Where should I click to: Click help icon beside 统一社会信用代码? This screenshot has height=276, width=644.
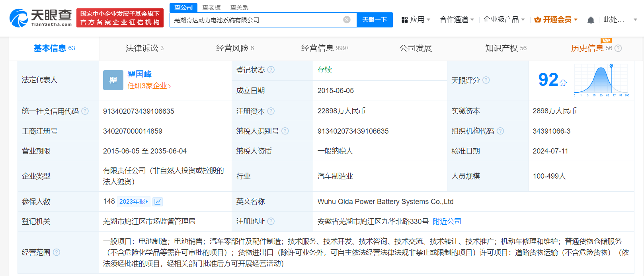pyautogui.click(x=85, y=111)
